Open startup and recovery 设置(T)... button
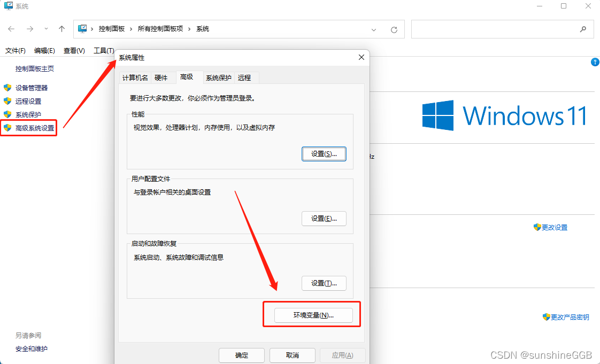This screenshot has width=600, height=364. [324, 283]
